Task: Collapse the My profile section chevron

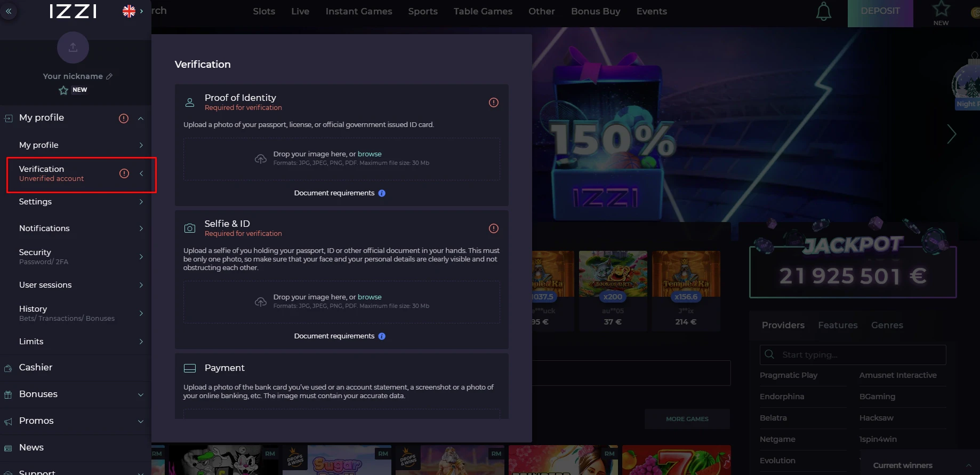Action: pos(141,118)
